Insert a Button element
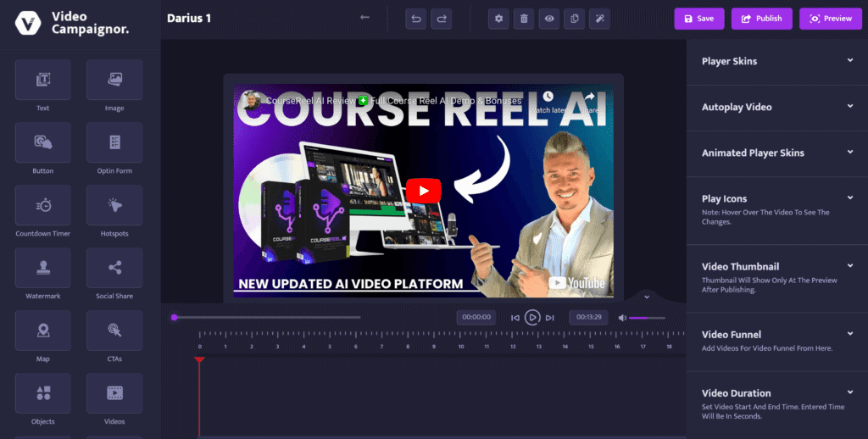 [42, 142]
